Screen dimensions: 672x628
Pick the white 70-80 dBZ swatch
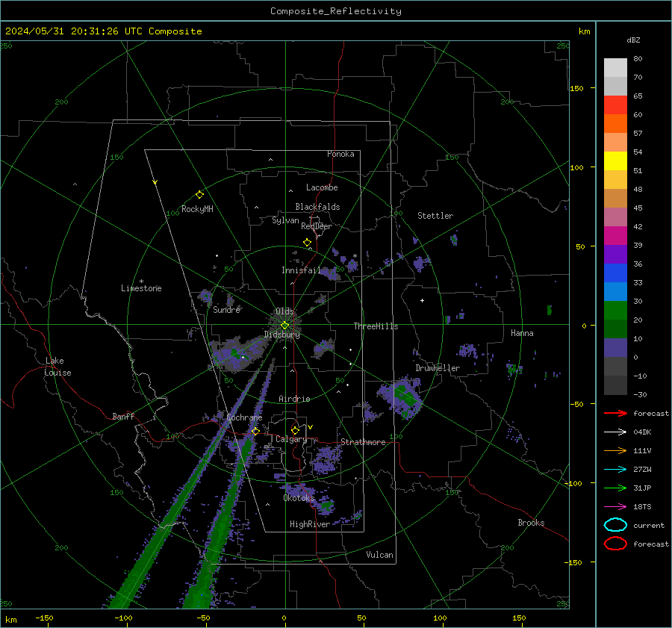(x=615, y=67)
